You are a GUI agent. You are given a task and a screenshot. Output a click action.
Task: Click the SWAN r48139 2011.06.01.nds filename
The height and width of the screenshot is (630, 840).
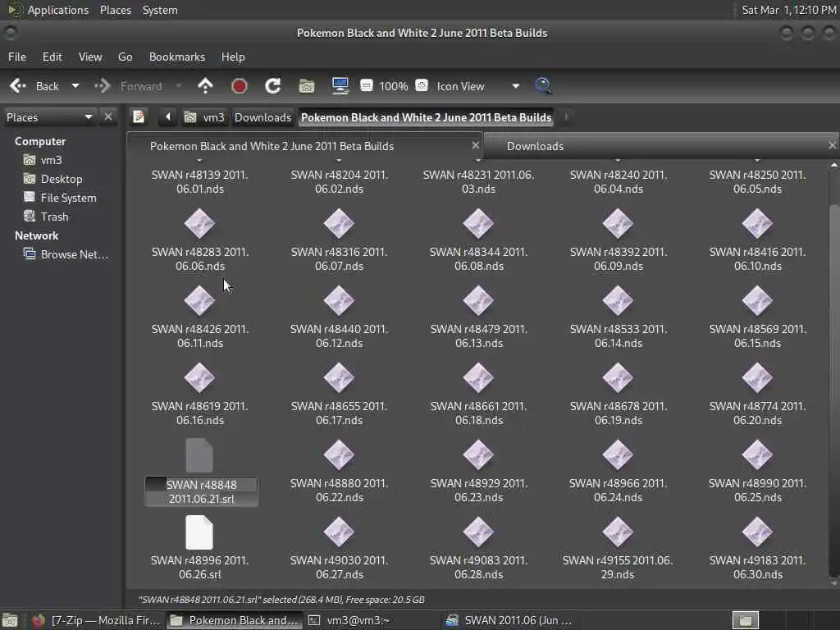200,182
